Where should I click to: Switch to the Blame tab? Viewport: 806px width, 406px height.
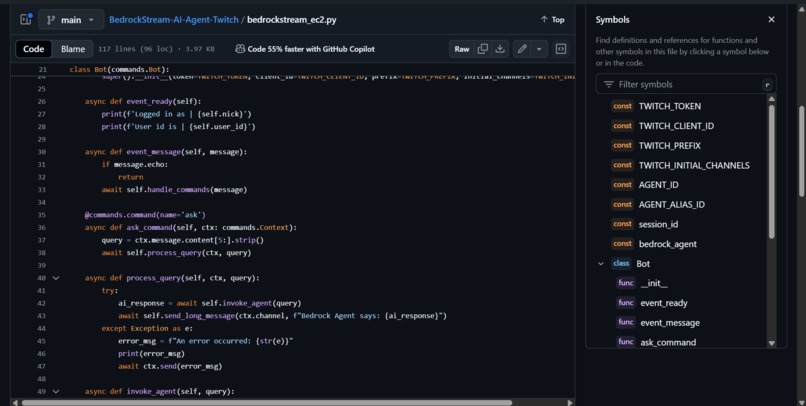click(73, 49)
